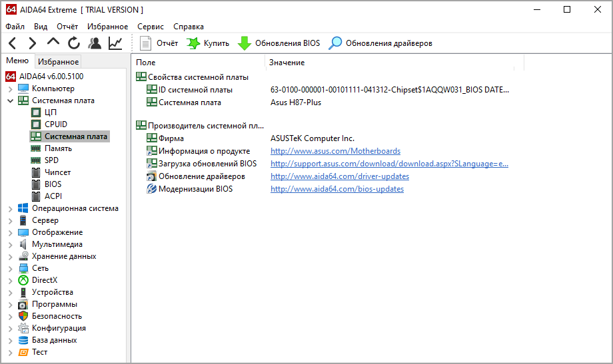
Task: Select the ASUSTeK Computer Inc. value
Action: tap(312, 138)
